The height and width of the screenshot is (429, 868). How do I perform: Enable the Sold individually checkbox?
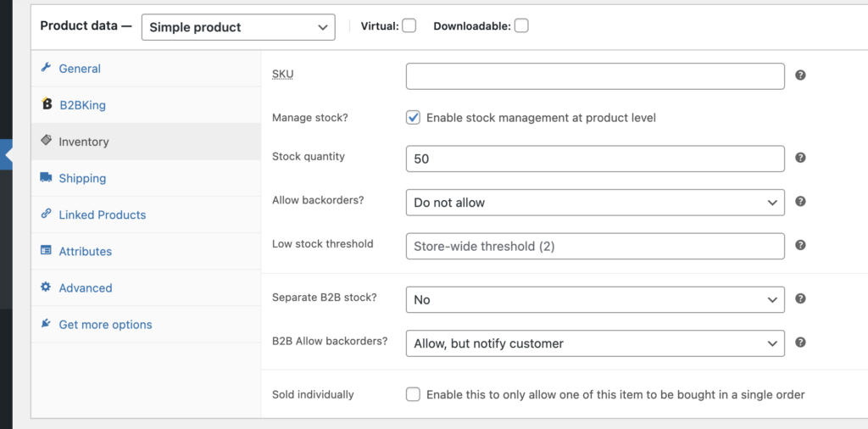(x=413, y=394)
